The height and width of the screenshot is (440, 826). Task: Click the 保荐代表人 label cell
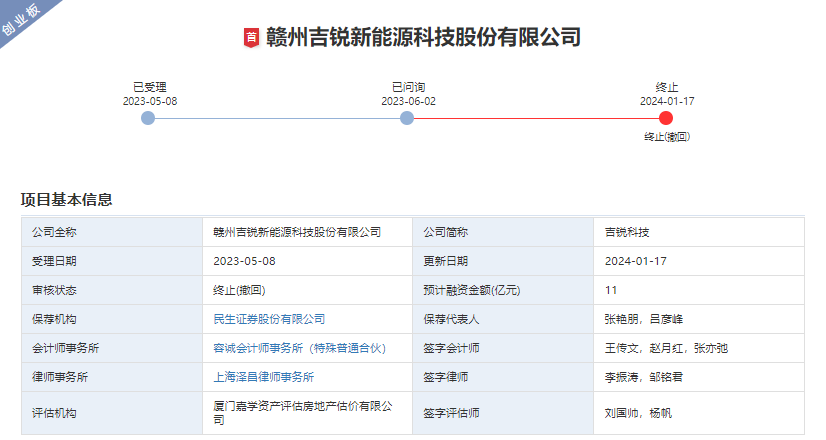(x=503, y=319)
